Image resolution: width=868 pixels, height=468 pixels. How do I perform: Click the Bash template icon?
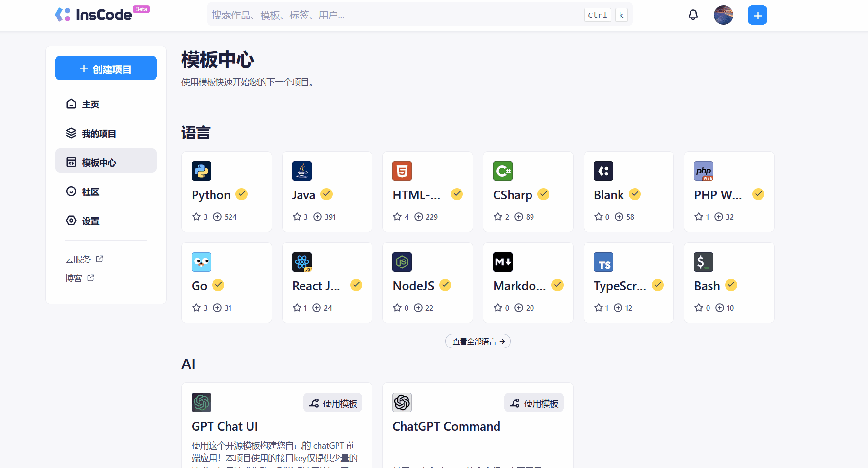(704, 262)
